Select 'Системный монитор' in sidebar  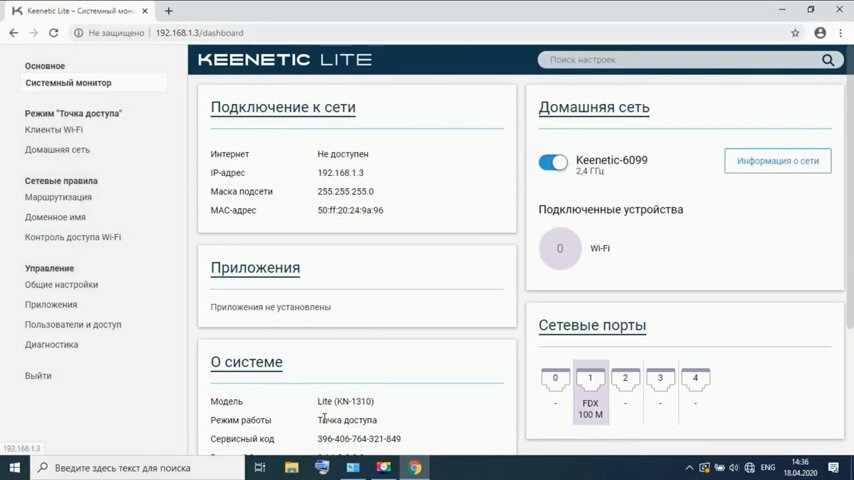tap(94, 83)
